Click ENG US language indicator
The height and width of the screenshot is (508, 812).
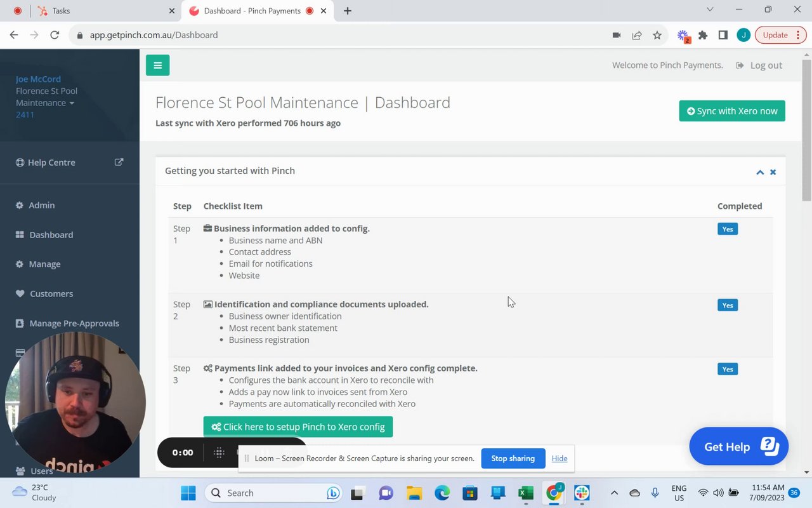click(x=679, y=493)
